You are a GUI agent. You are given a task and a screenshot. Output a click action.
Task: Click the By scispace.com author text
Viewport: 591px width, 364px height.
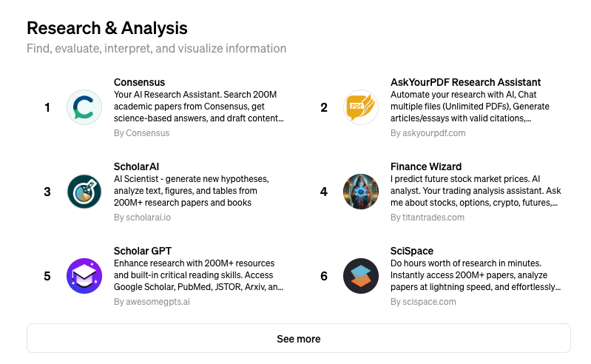click(423, 302)
